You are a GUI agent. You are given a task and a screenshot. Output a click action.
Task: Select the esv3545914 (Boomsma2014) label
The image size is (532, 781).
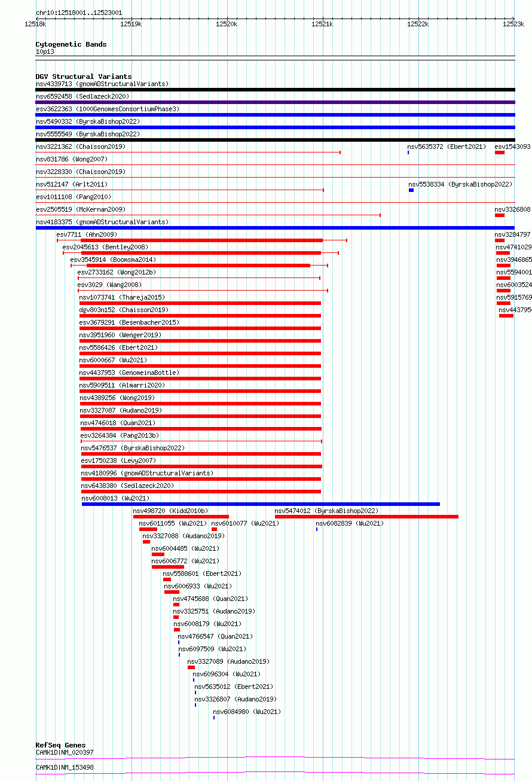[x=113, y=260]
